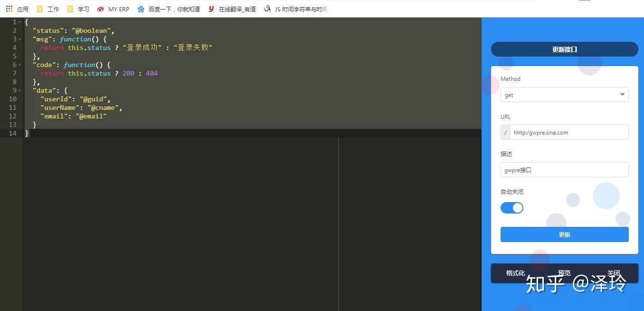Collapse the code function block on line 6
This screenshot has width=644, height=311.
[x=20, y=65]
